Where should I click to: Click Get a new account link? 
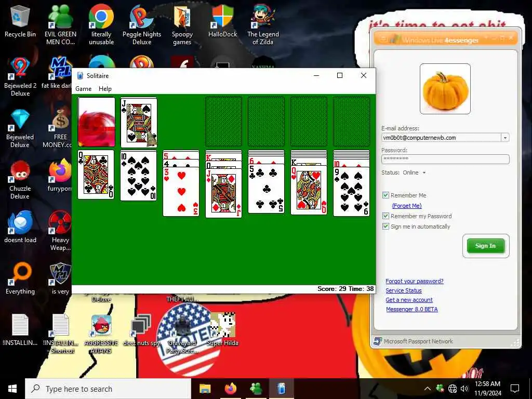409,300
